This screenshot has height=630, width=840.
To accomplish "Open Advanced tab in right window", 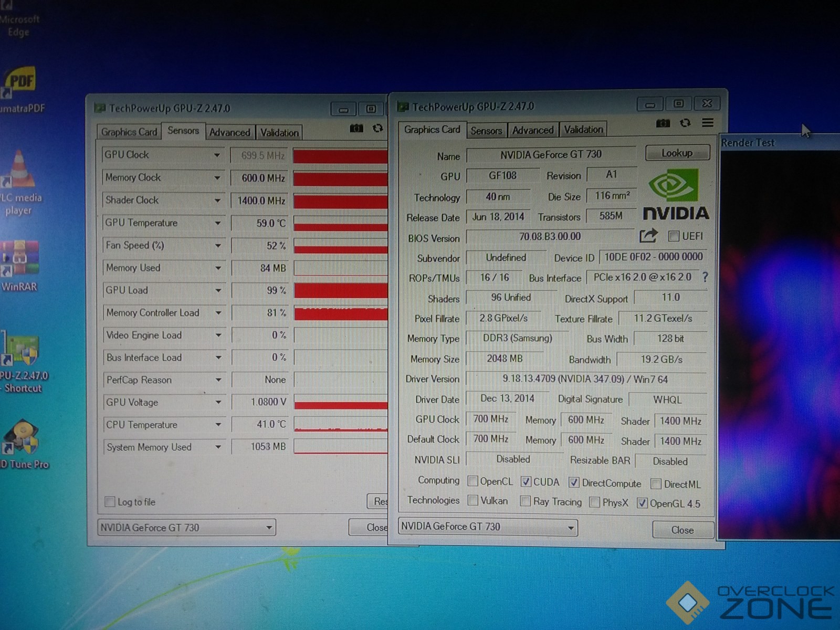I will point(533,130).
